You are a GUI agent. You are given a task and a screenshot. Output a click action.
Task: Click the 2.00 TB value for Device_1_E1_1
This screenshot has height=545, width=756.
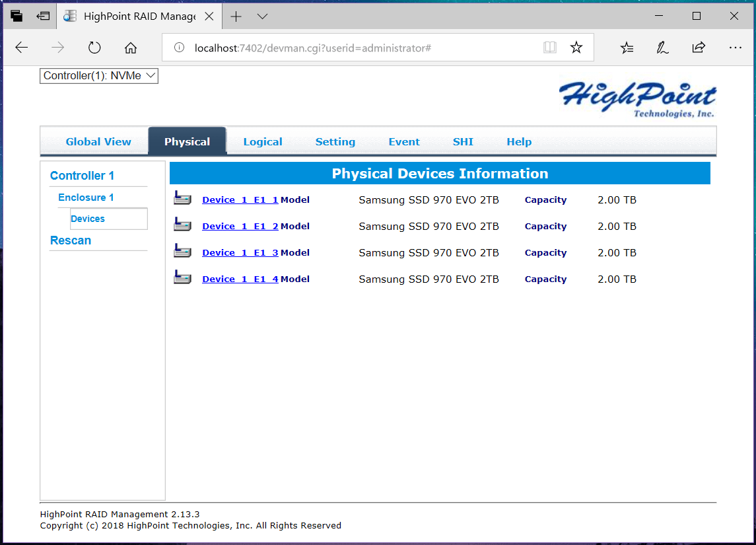[x=617, y=200]
